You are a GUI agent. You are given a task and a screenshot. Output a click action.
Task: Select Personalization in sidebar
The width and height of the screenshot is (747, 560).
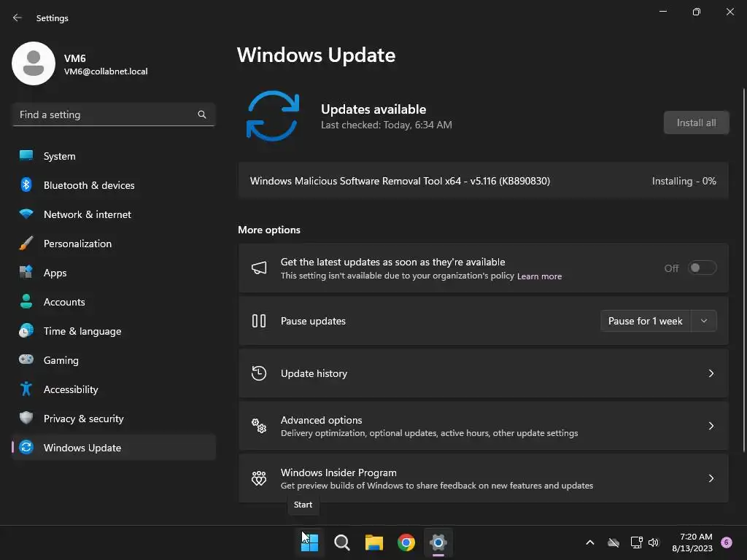coord(113,244)
